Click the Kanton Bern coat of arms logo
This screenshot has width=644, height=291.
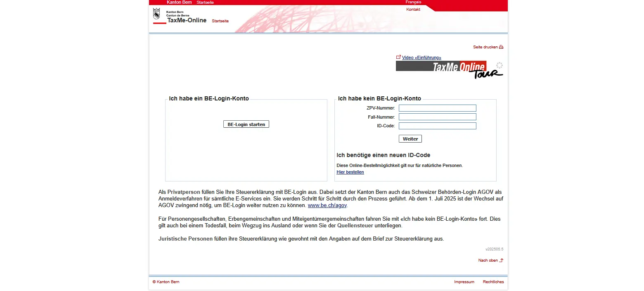click(x=157, y=14)
